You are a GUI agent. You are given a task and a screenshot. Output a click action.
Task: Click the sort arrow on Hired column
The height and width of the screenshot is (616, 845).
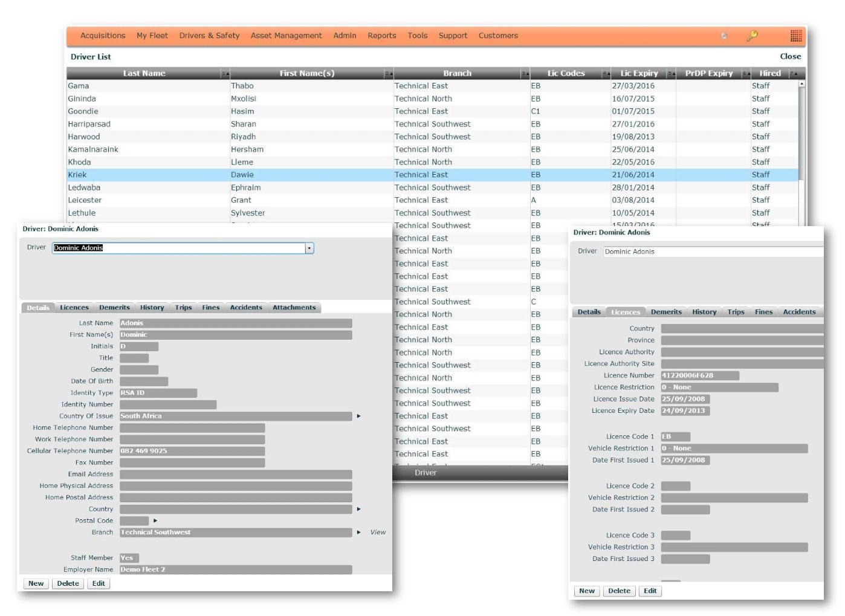point(795,73)
